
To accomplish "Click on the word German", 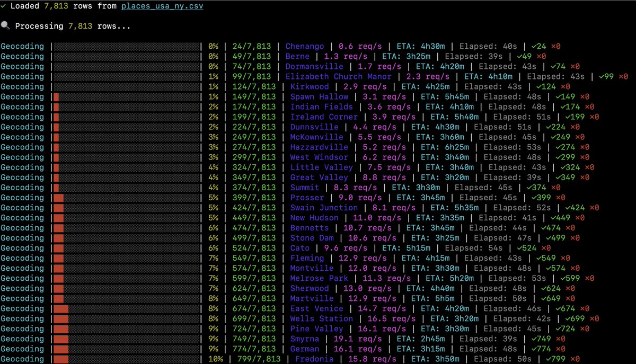I will coord(305,349).
